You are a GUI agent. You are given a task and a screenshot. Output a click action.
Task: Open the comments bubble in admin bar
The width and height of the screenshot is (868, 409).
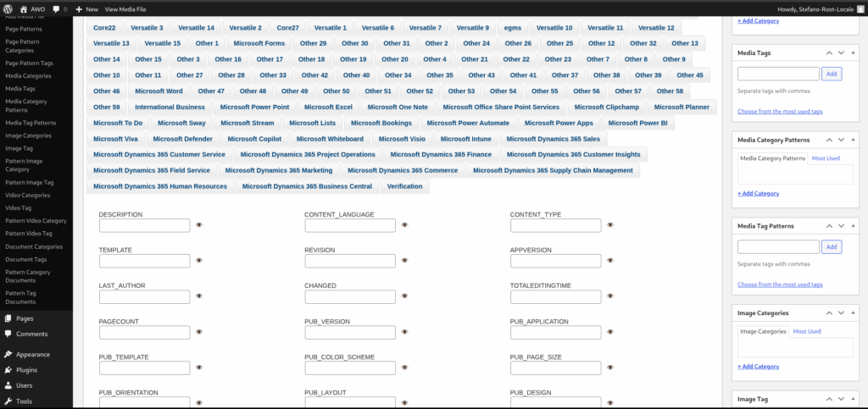[57, 9]
